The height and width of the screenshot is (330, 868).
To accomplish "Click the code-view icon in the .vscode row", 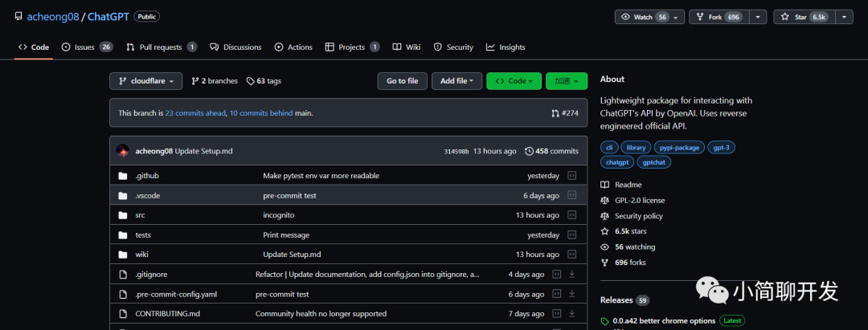I will pyautogui.click(x=572, y=195).
